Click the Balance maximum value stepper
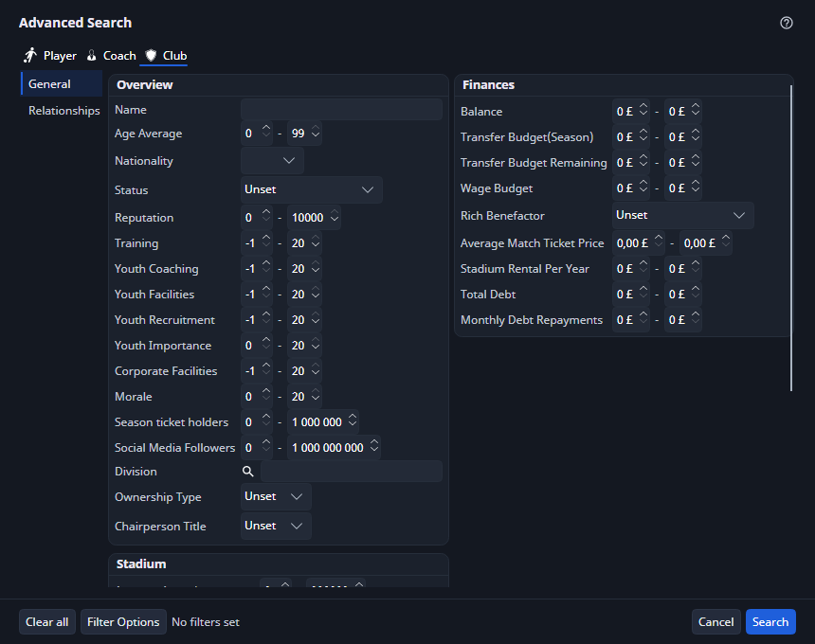Viewport: 815px width, 644px height. [x=683, y=111]
